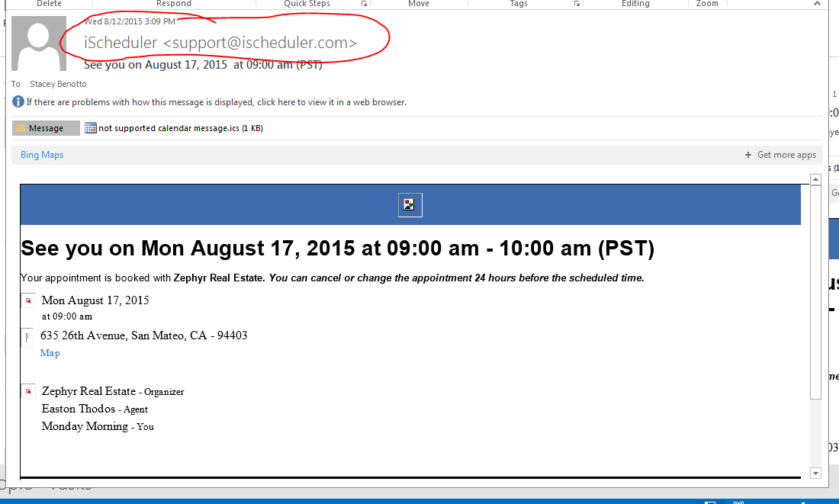839x504 pixels.
Task: Click recipient name 'Stacey Benotto'
Action: (x=58, y=84)
